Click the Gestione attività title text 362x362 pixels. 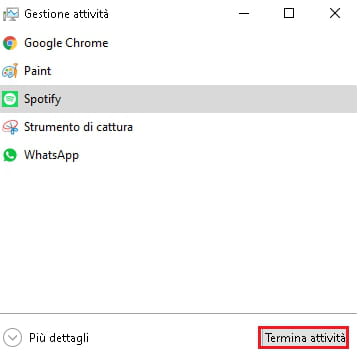coord(66,14)
